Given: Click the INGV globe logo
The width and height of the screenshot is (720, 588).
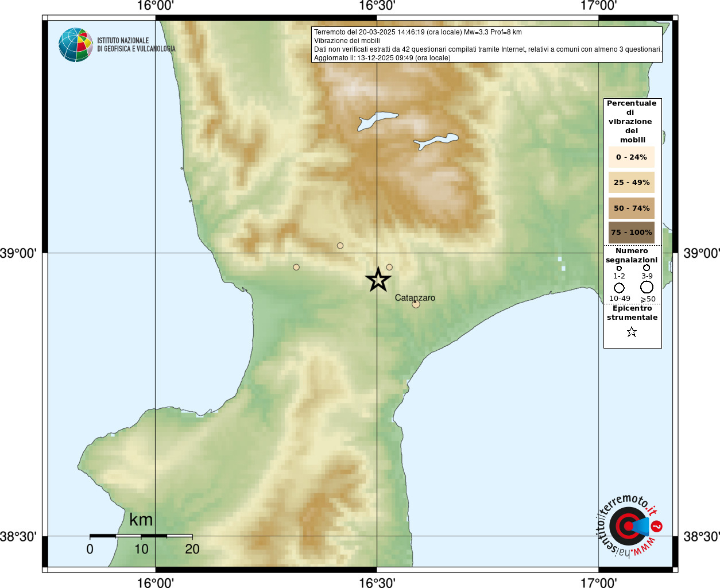Looking at the screenshot, I should 76,45.
